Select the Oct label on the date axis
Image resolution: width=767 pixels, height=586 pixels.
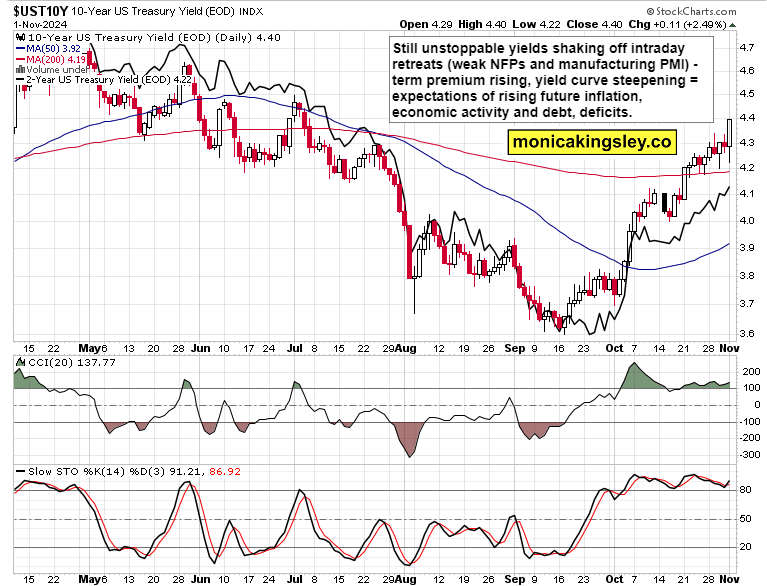tap(613, 351)
